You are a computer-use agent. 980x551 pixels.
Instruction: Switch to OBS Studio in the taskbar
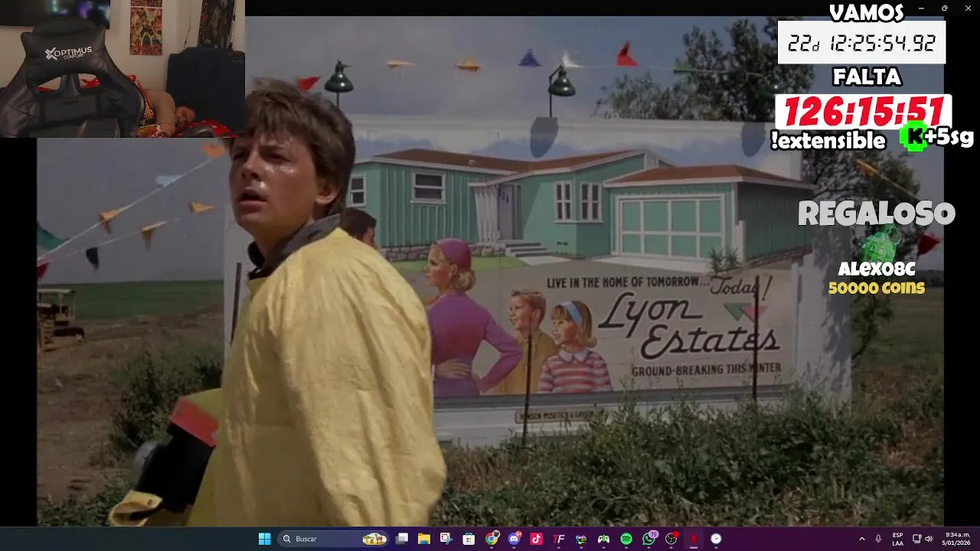671,539
